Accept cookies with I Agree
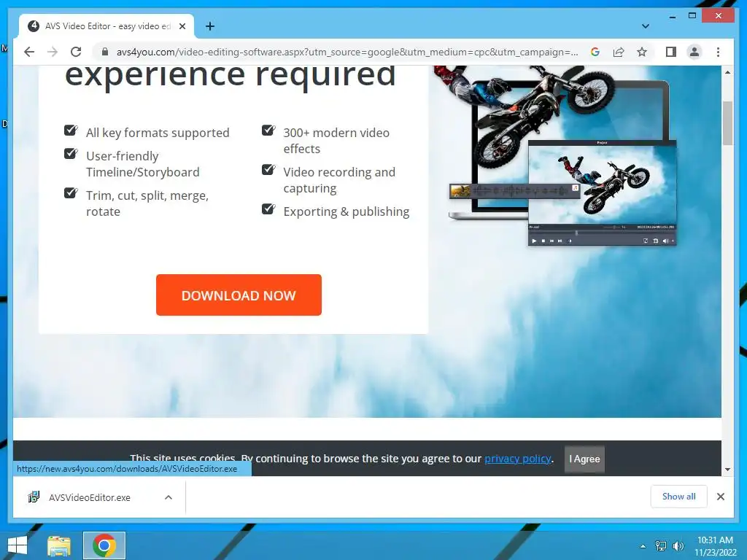Screen dimensions: 747x560 [584, 459]
